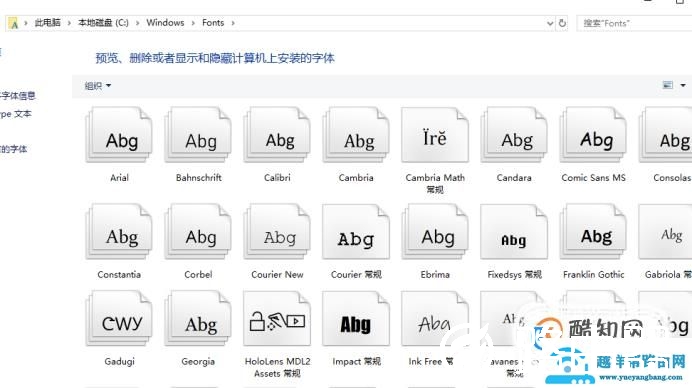
Task: Click the HoloLens MDL2 Assets label
Action: 278,367
